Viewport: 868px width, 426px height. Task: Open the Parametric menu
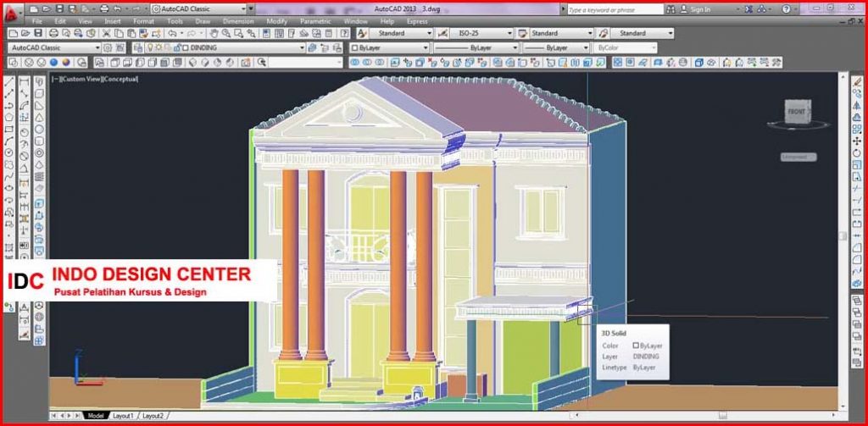[315, 21]
